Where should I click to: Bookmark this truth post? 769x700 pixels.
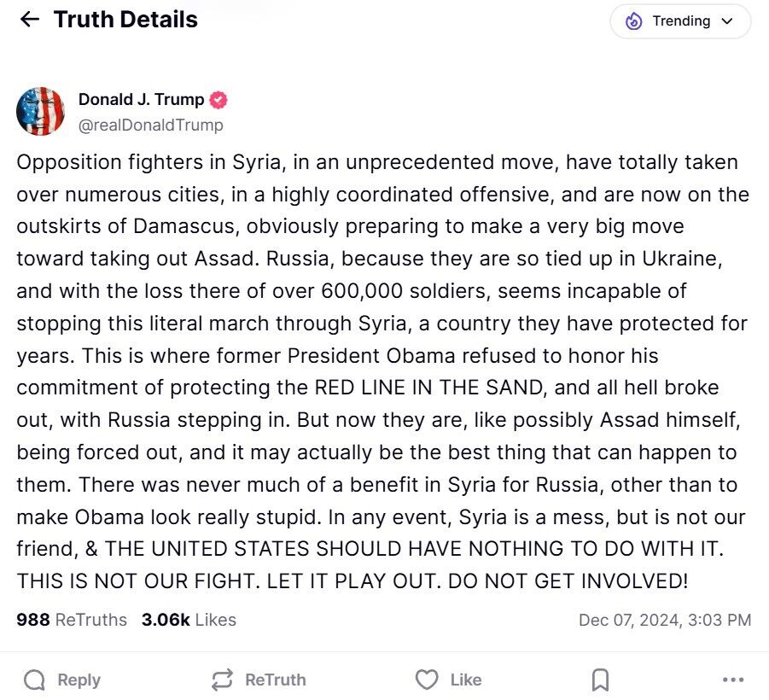600,680
